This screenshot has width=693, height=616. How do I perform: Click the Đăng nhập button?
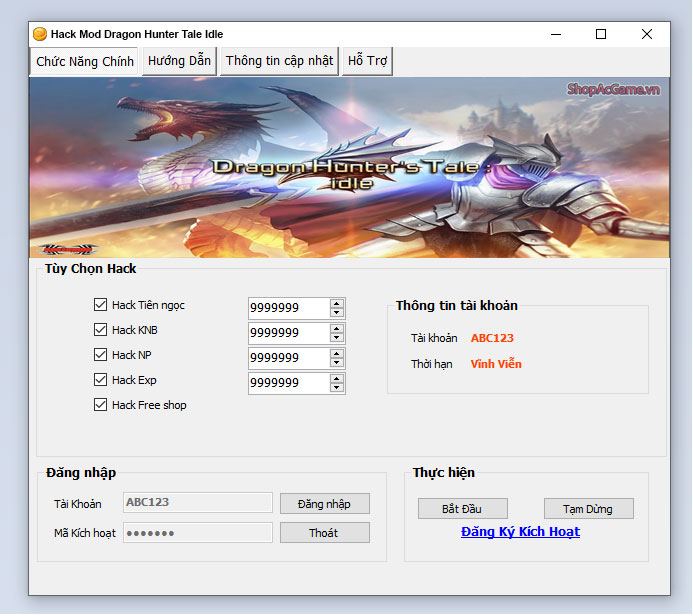325,504
